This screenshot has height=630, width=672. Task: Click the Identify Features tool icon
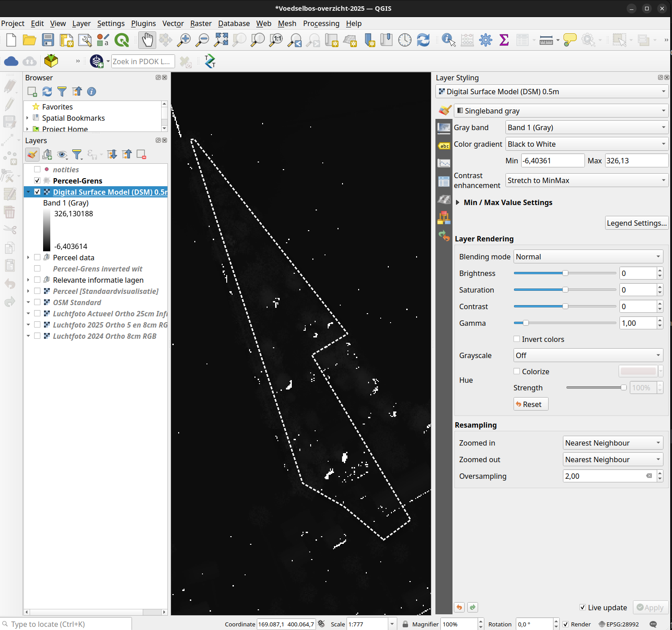pyautogui.click(x=448, y=40)
